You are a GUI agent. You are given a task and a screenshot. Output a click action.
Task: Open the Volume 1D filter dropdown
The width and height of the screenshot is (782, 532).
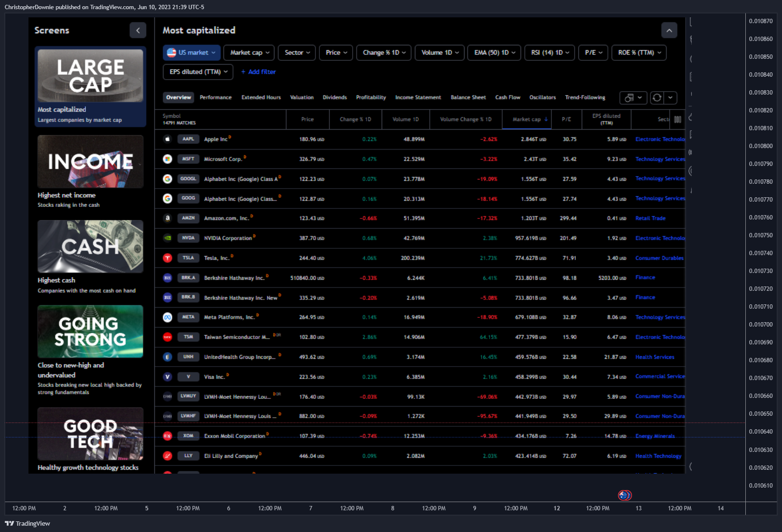[x=439, y=53]
